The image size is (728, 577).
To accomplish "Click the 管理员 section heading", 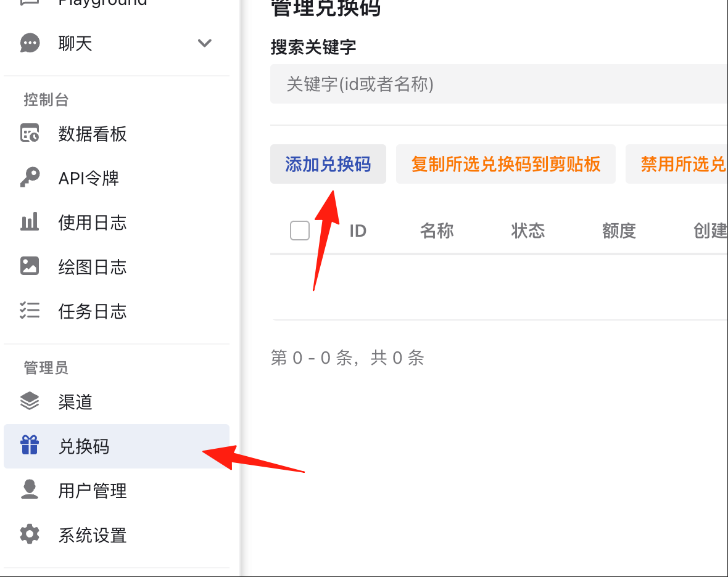I will point(46,367).
